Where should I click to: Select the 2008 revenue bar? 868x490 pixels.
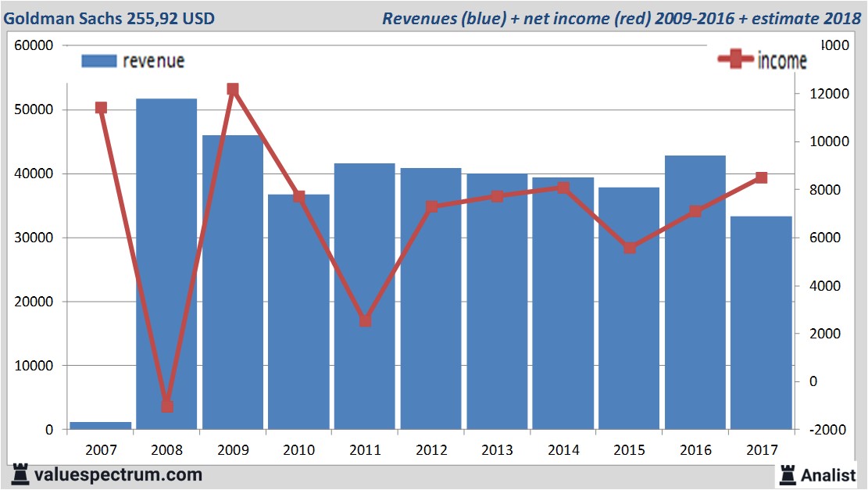tap(166, 264)
